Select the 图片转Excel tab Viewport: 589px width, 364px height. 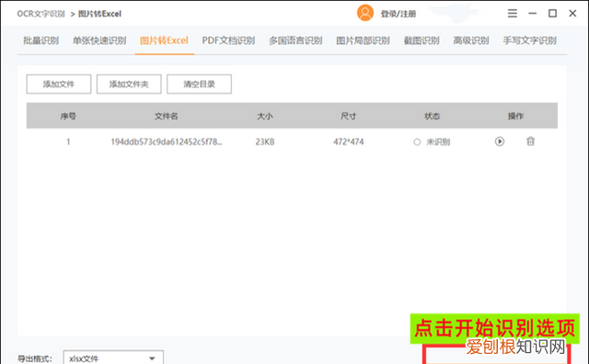164,40
